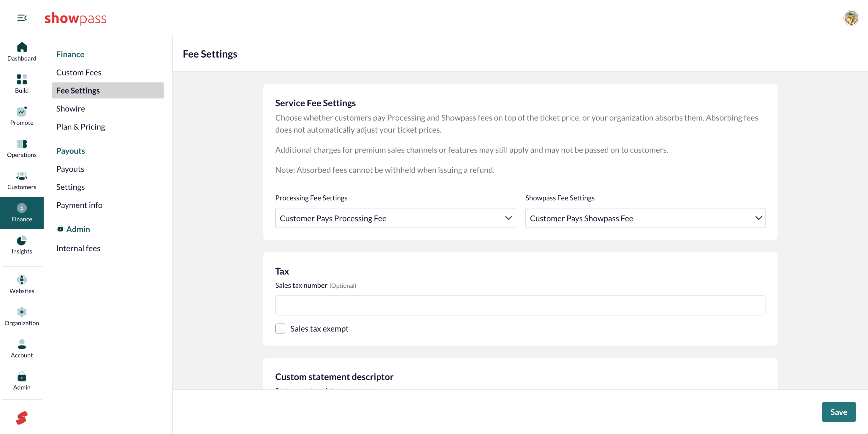
Task: Open the Organization gear icon
Action: (x=22, y=312)
